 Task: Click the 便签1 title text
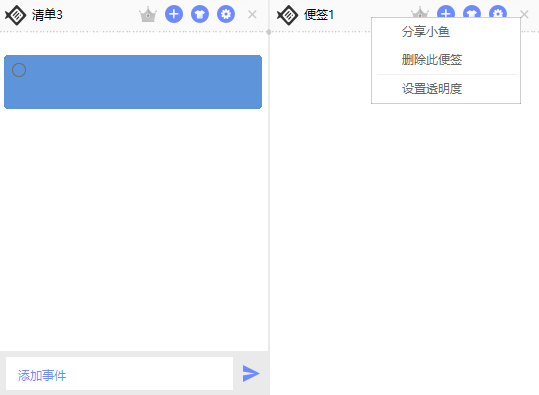(319, 15)
